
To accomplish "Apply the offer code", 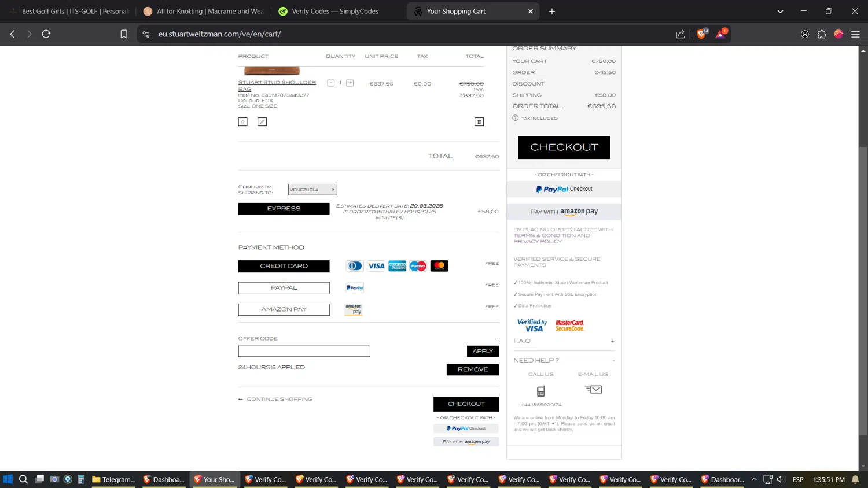I will pyautogui.click(x=483, y=351).
